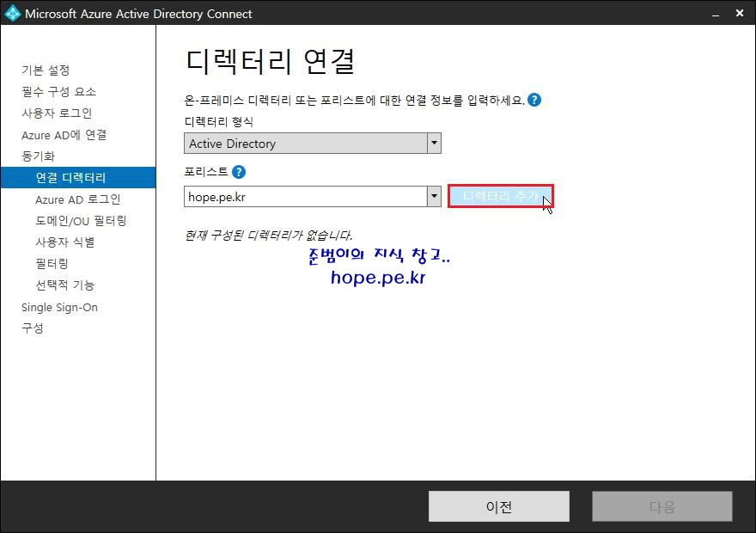Viewport: 756px width, 533px height.
Task: Minimize the Azure AD Connect window
Action: (716, 14)
